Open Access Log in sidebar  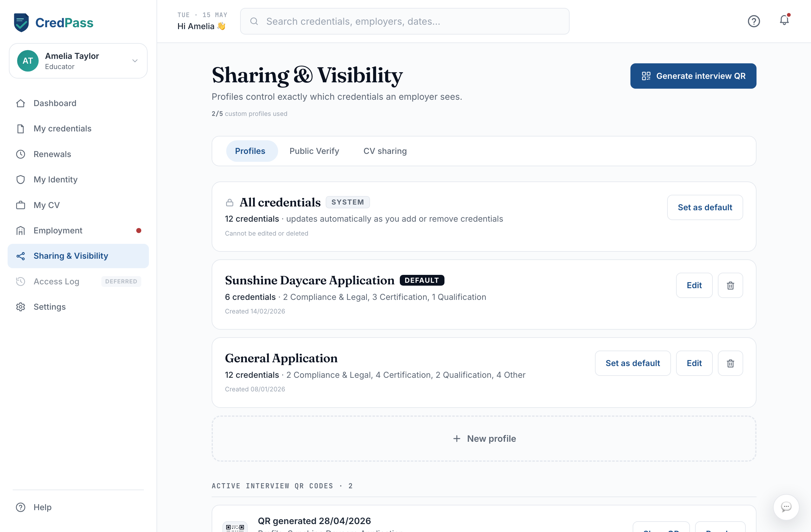(x=78, y=281)
